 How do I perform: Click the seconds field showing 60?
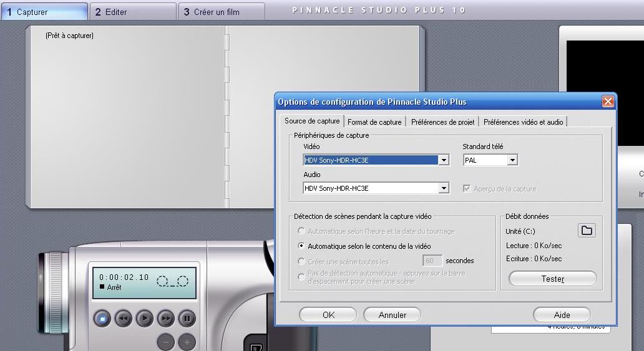click(x=432, y=261)
